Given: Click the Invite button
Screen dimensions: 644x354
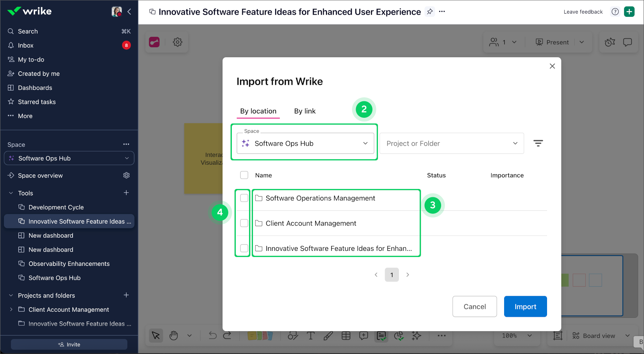Looking at the screenshot, I should [69, 344].
